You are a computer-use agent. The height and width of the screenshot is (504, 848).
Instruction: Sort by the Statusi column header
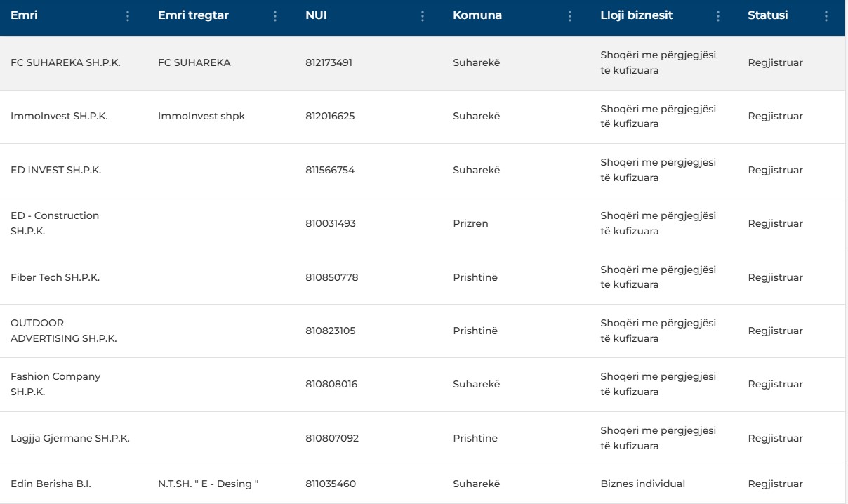tap(767, 15)
